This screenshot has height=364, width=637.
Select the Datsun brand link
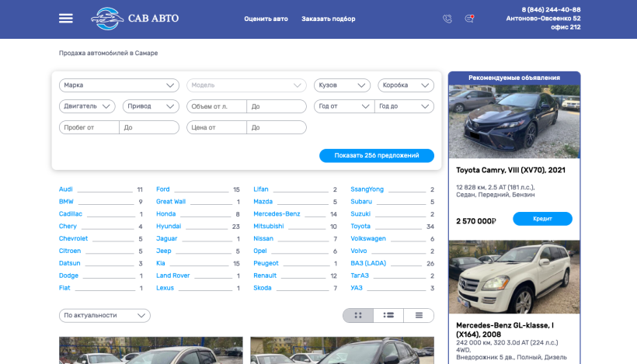click(x=69, y=263)
